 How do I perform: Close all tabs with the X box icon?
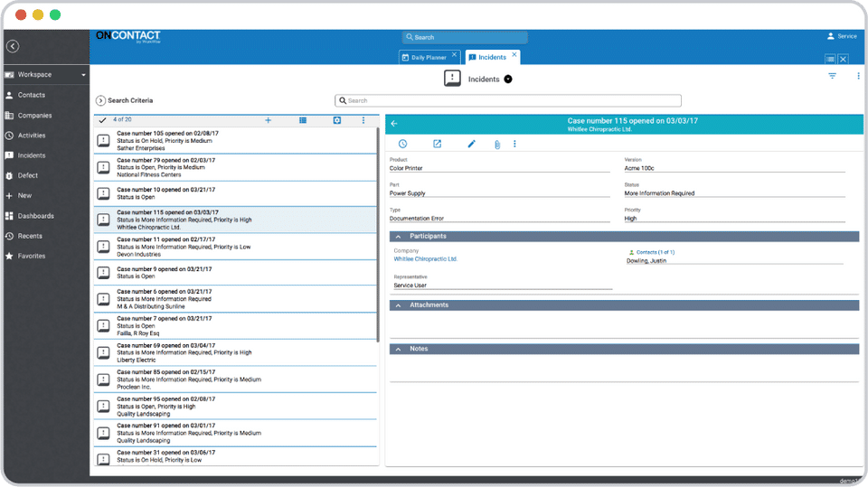843,60
